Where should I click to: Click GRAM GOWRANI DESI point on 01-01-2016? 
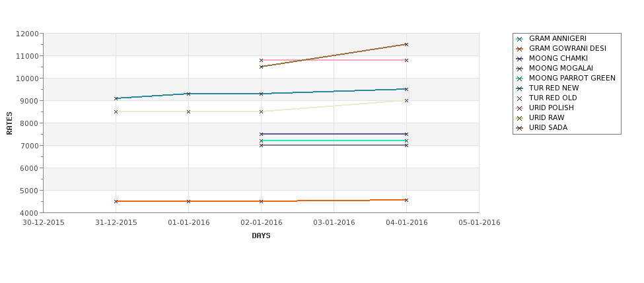point(188,201)
